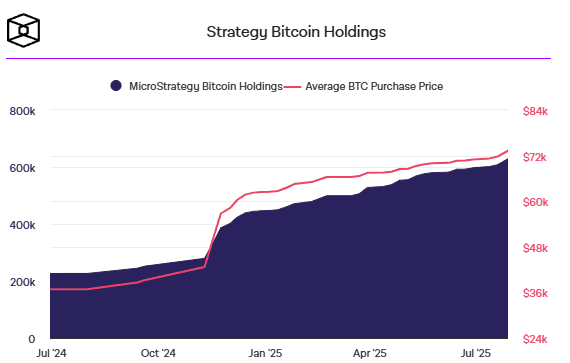
Task: Select the Jul '24 x-axis label
Action: point(51,353)
